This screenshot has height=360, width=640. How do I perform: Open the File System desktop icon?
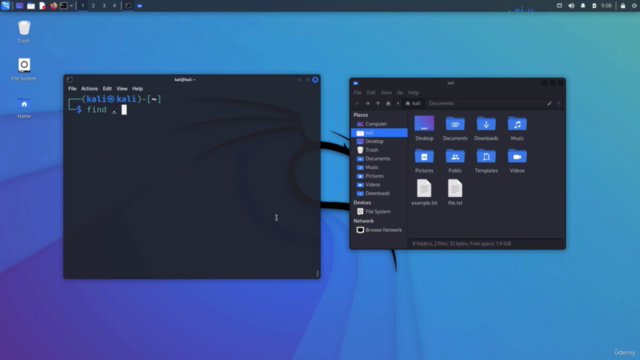click(x=24, y=69)
